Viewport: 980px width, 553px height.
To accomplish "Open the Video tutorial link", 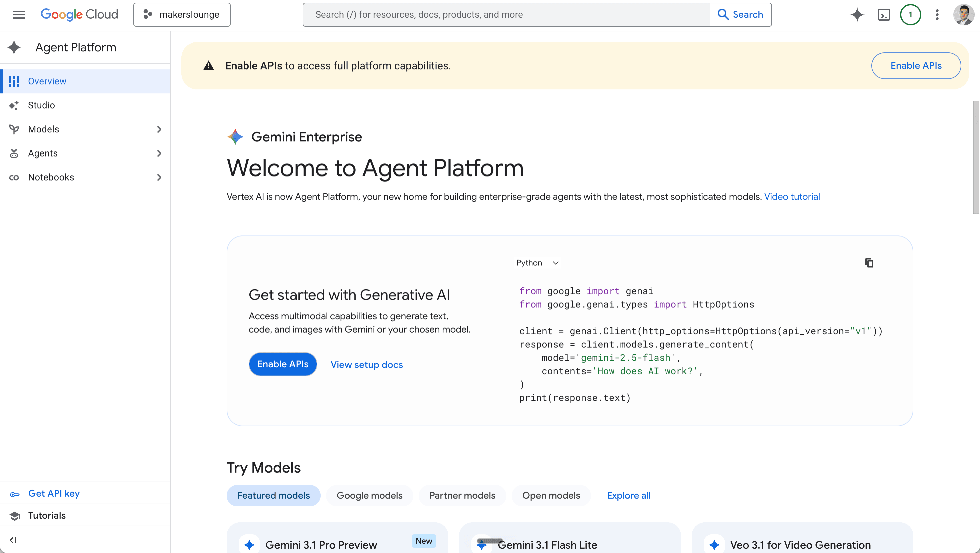I will 792,196.
